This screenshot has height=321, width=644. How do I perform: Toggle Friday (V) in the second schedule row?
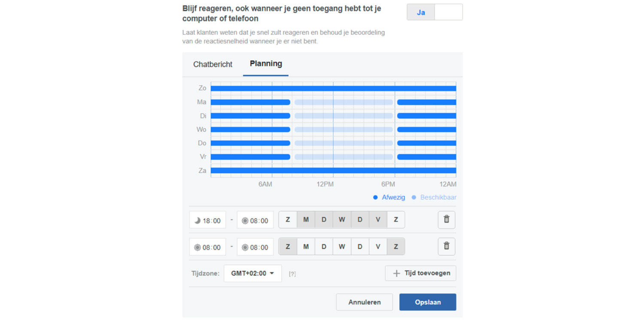pyautogui.click(x=378, y=247)
